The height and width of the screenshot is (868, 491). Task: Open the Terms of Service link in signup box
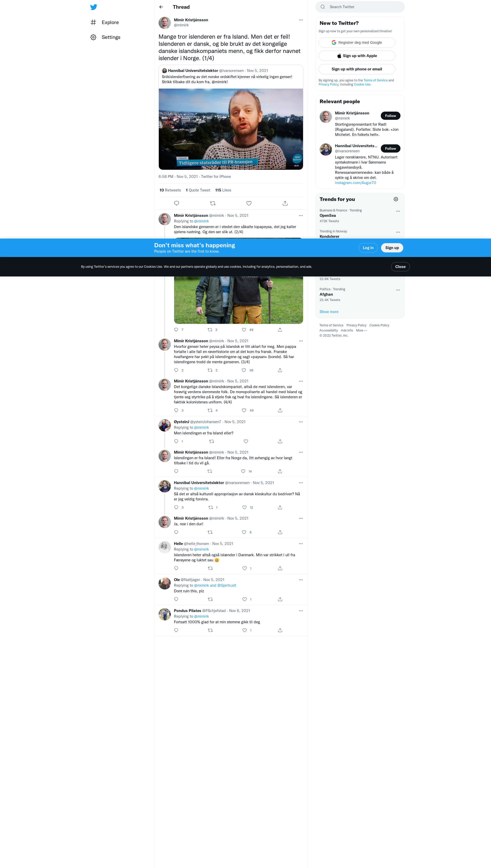pyautogui.click(x=375, y=80)
